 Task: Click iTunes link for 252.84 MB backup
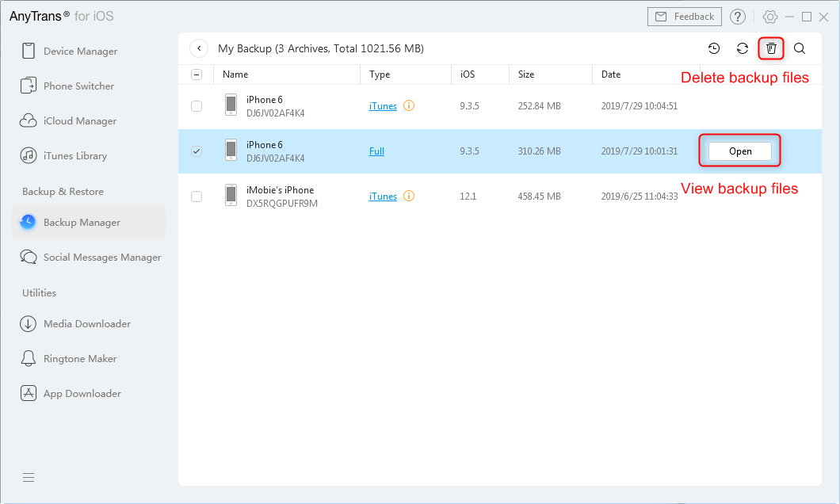click(383, 106)
